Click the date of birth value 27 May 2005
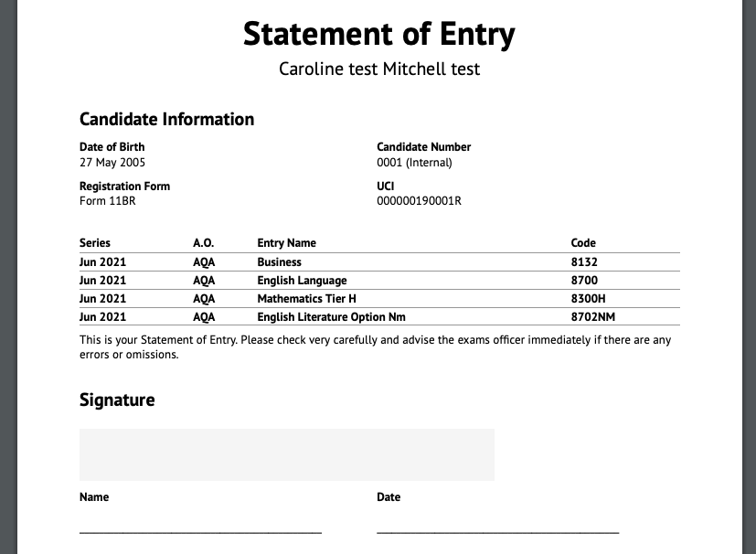 tap(113, 163)
